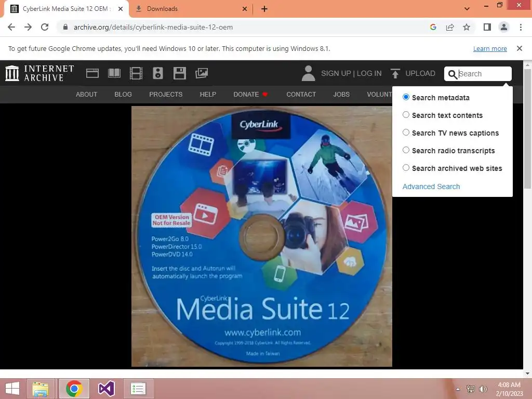Viewport: 532px width, 399px height.
Task: Open the ABOUT menu item
Action: coord(86,95)
